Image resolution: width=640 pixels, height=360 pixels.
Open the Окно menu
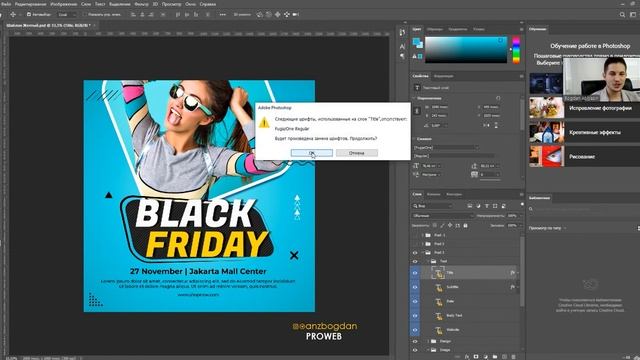tap(191, 4)
